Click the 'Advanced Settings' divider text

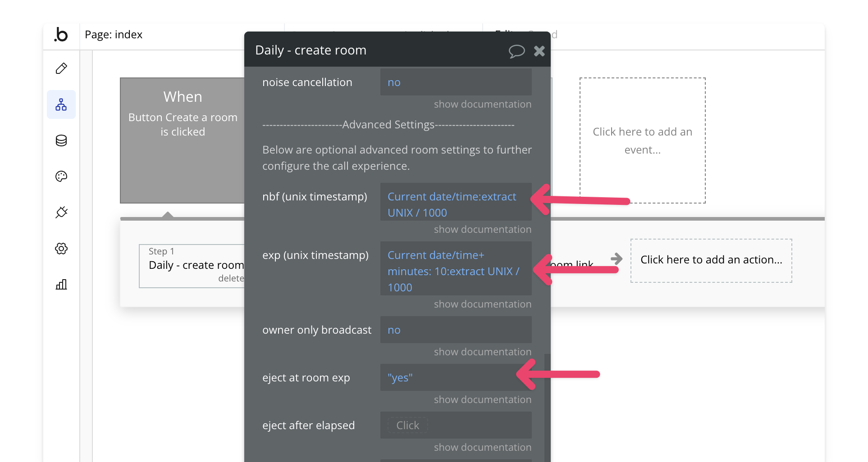point(388,125)
